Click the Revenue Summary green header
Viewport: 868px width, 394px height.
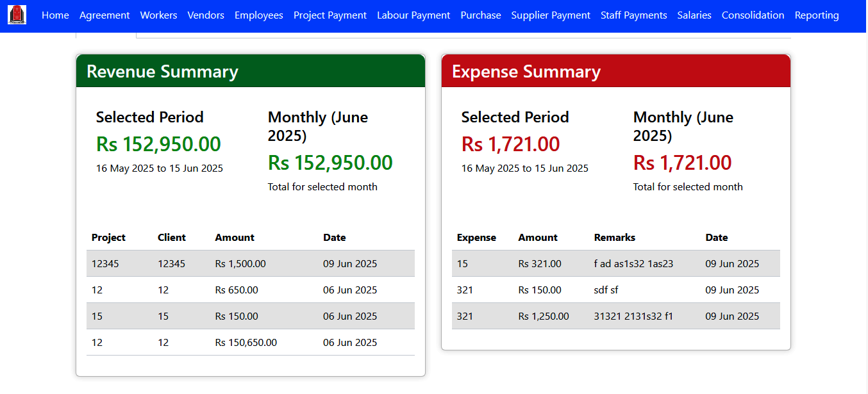point(250,71)
